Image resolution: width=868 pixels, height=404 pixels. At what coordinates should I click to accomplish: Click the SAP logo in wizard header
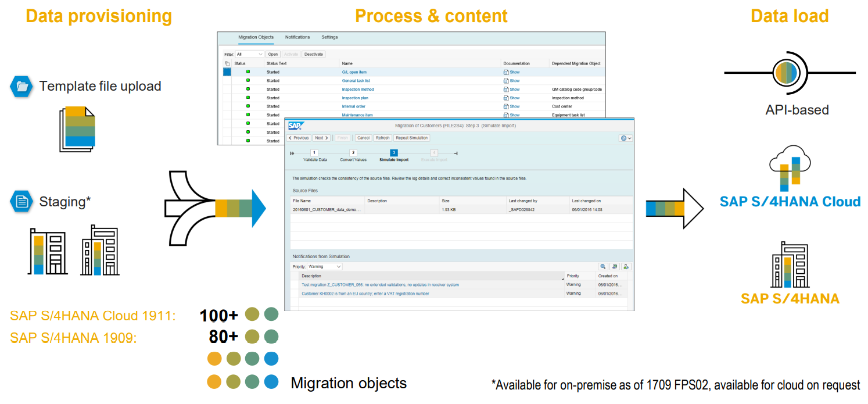coord(296,126)
